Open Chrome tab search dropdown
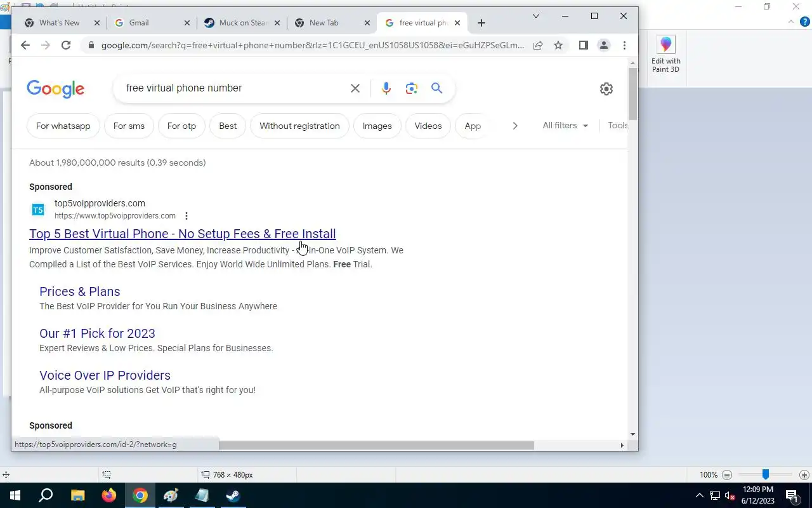 click(535, 16)
